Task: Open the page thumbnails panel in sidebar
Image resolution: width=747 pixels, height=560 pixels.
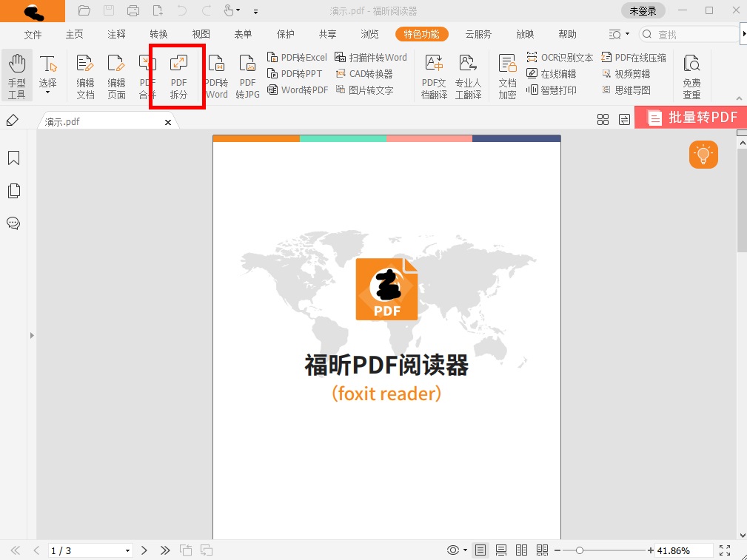Action: [x=14, y=190]
